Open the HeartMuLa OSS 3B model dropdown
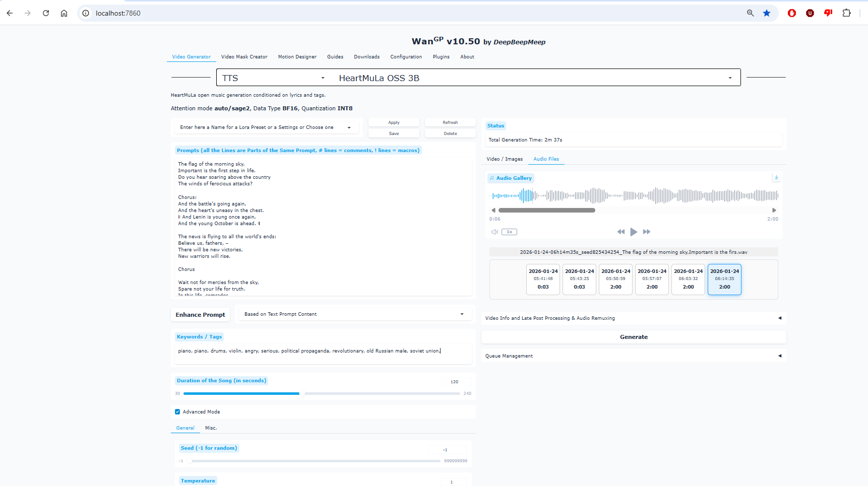This screenshot has height=486, width=868. click(x=535, y=78)
